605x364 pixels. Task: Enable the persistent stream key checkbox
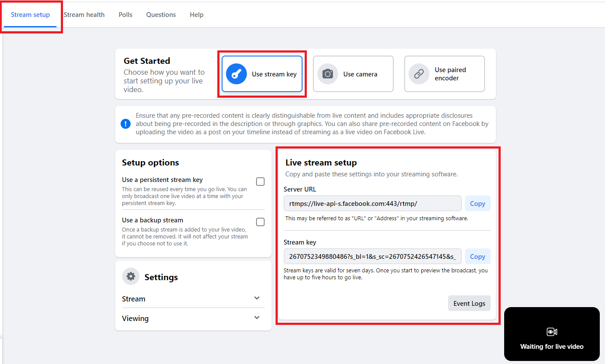pyautogui.click(x=260, y=182)
